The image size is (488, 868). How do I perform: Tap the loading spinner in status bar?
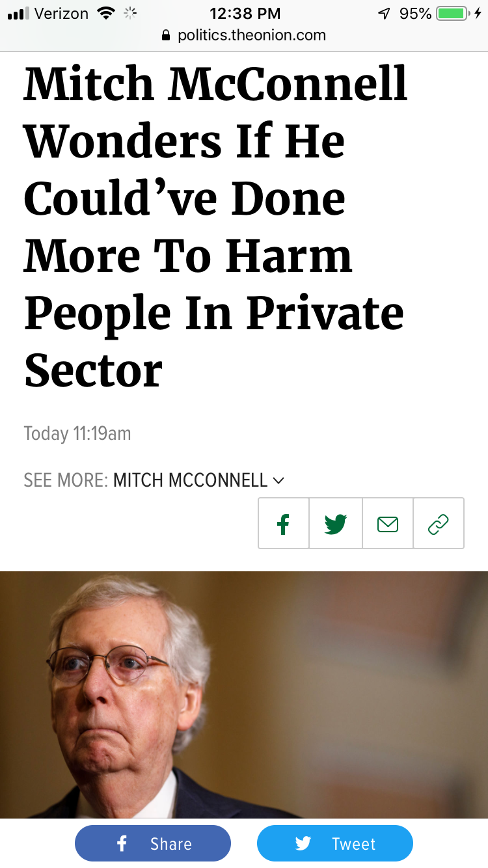130,14
